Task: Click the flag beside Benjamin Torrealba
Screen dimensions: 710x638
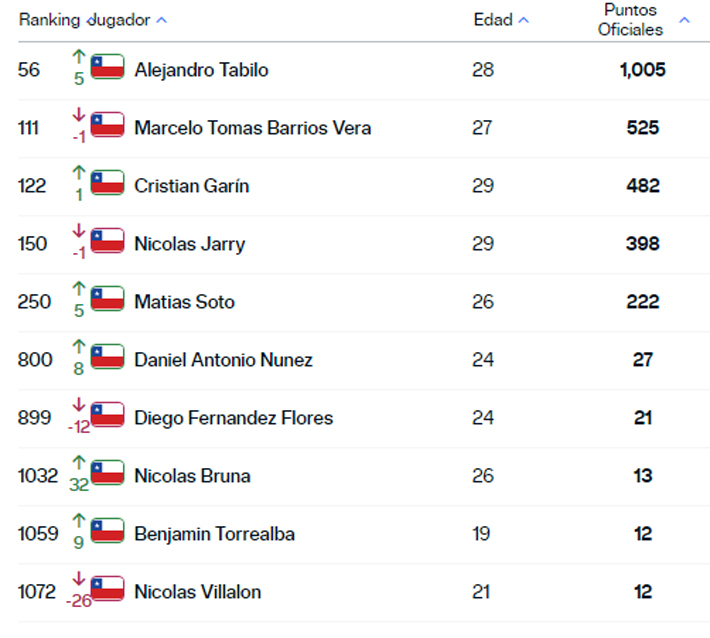Action: 107,530
